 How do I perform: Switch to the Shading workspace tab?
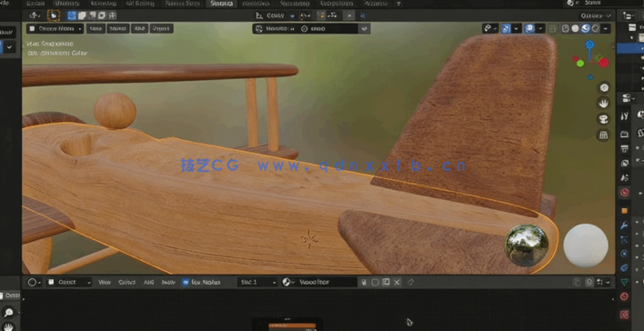click(x=221, y=4)
